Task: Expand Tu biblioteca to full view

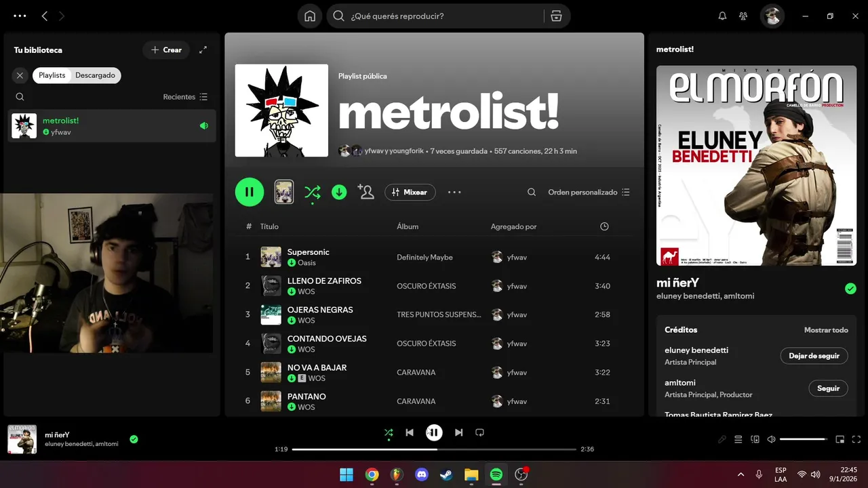Action: click(203, 49)
